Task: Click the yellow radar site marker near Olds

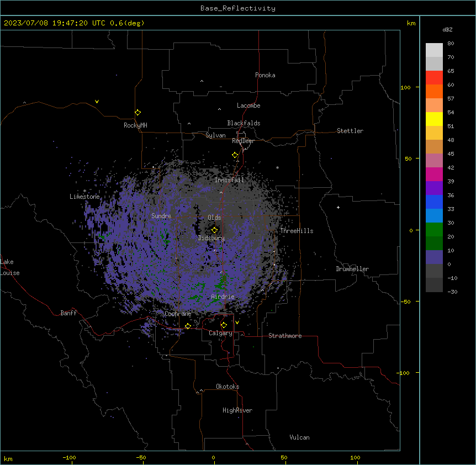Action: click(214, 230)
